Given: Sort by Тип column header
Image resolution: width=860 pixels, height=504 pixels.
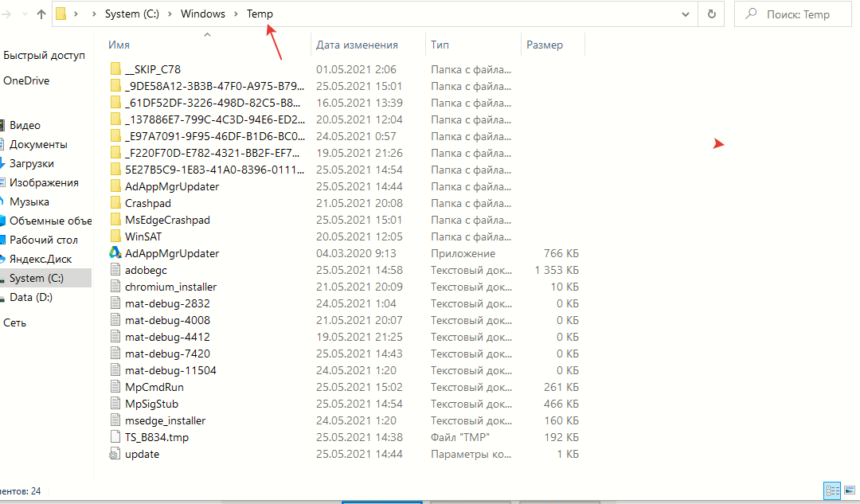Looking at the screenshot, I should (x=440, y=45).
